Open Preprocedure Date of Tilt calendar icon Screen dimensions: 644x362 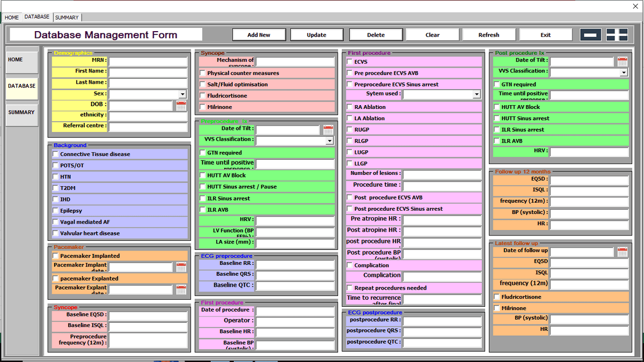coord(328,130)
